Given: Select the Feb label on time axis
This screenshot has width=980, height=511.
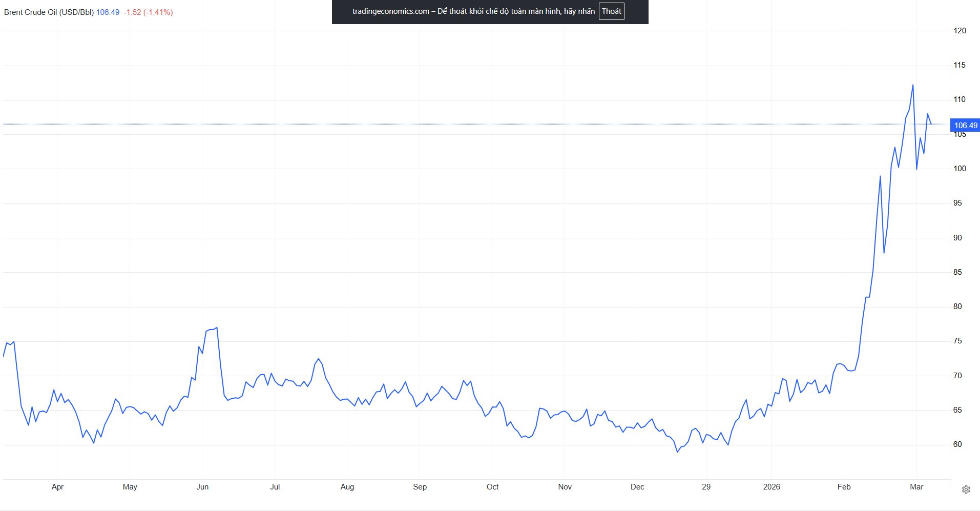Looking at the screenshot, I should tap(844, 487).
